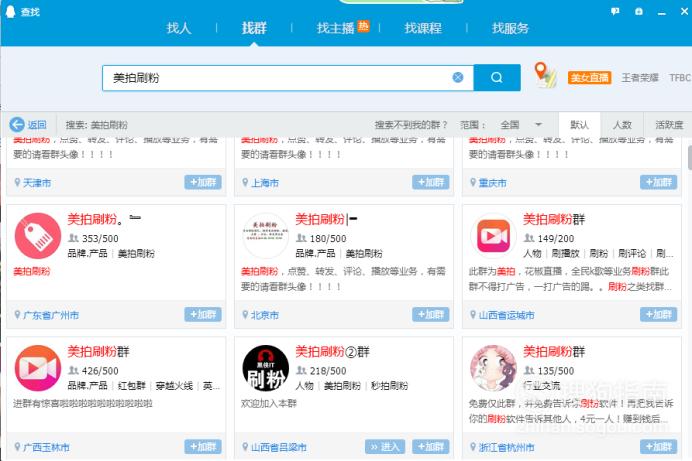Viewport: 692px width, 461px height.
Task: Click location pin icon beside 山西省吕梁市
Action: coord(245,447)
